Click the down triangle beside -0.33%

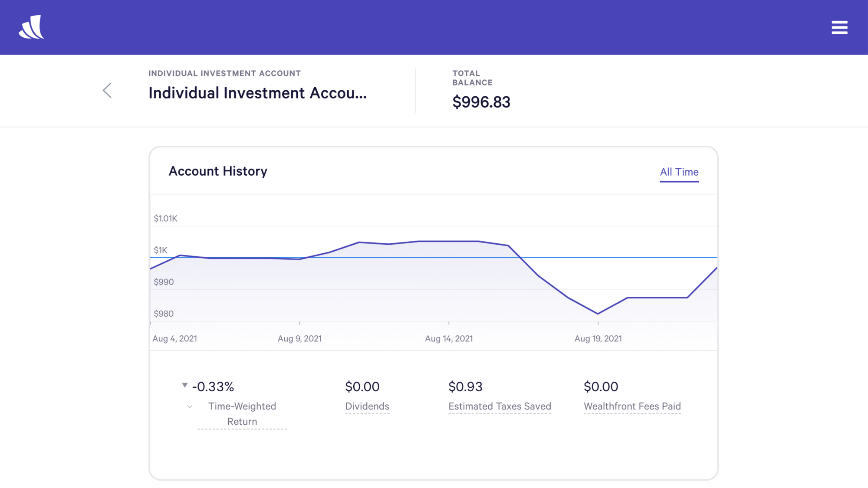click(x=185, y=385)
